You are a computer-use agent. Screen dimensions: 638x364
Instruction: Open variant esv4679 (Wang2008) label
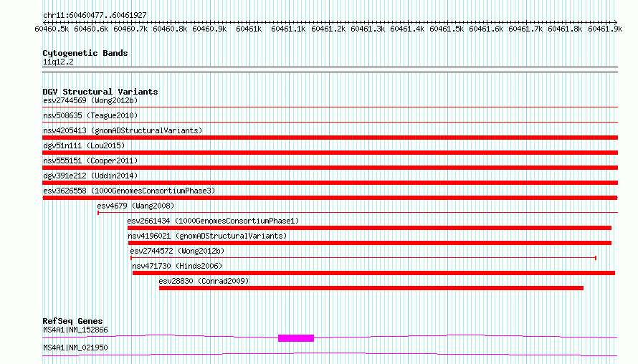click(x=135, y=206)
